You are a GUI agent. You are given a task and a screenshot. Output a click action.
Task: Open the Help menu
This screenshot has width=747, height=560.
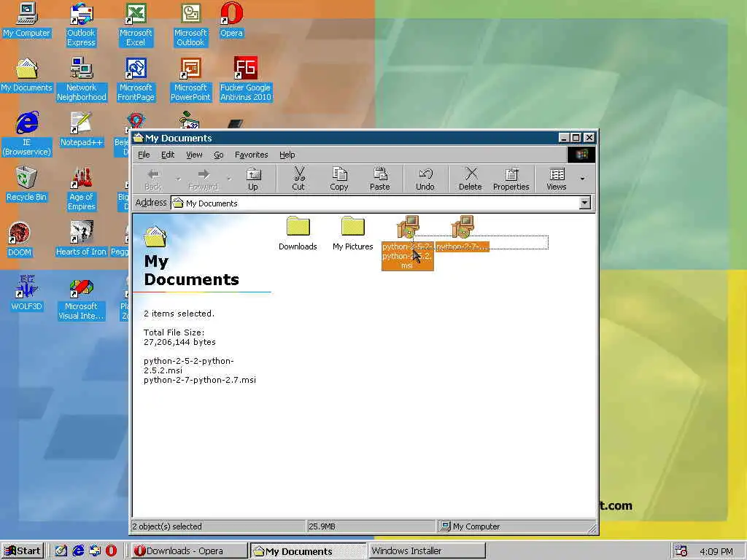point(287,155)
